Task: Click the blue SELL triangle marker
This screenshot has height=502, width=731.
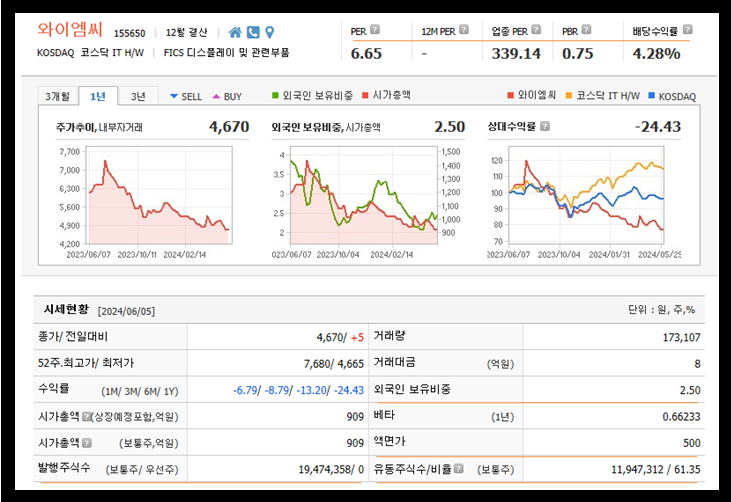Action: point(174,96)
